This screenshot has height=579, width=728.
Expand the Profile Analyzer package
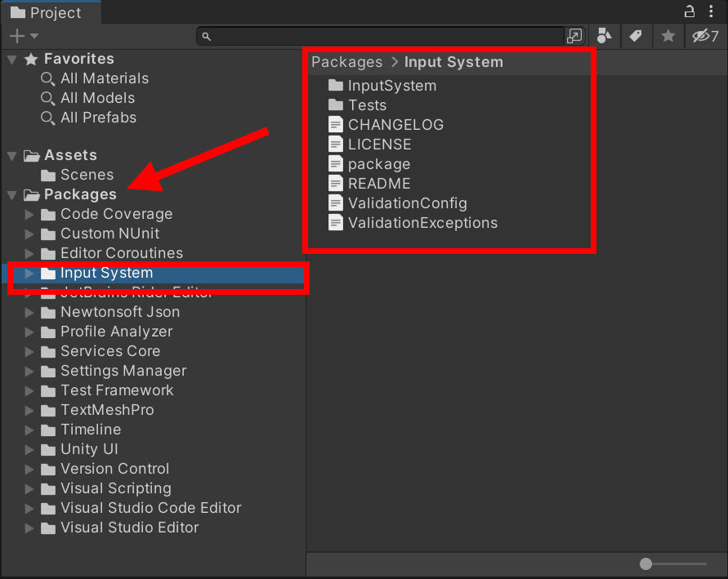29,332
